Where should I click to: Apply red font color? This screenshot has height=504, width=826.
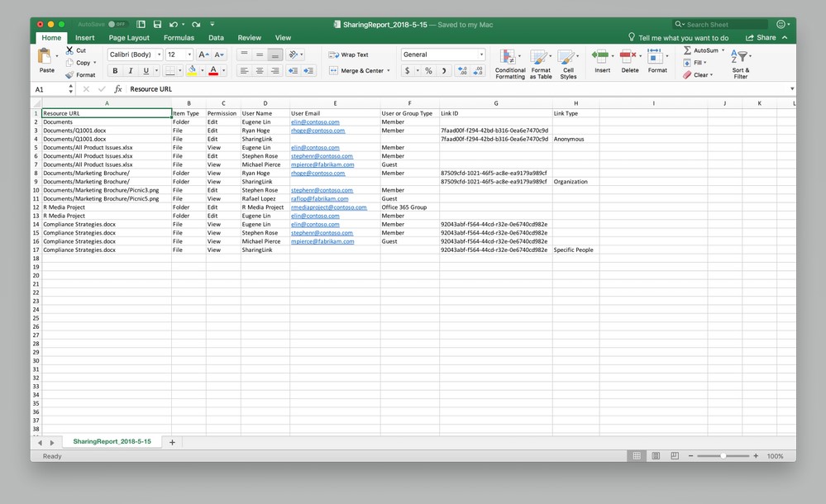213,70
